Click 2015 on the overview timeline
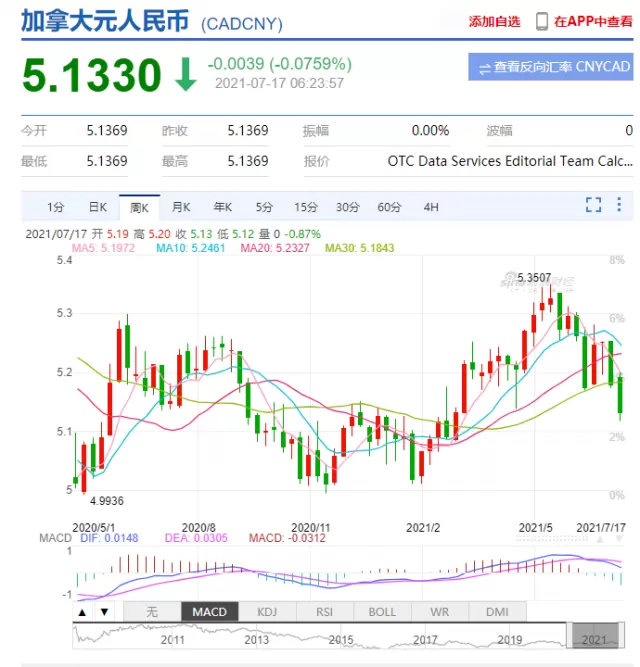Screen dimensions: 640x667 pos(341,640)
